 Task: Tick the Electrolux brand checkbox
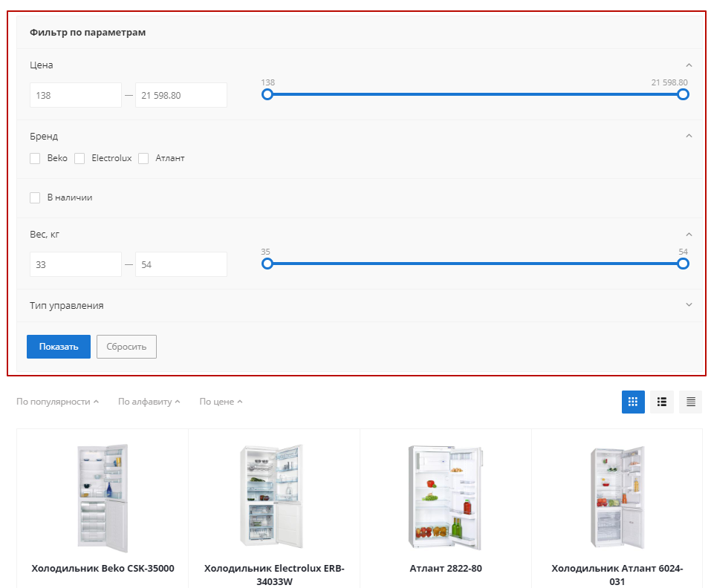pyautogui.click(x=79, y=158)
